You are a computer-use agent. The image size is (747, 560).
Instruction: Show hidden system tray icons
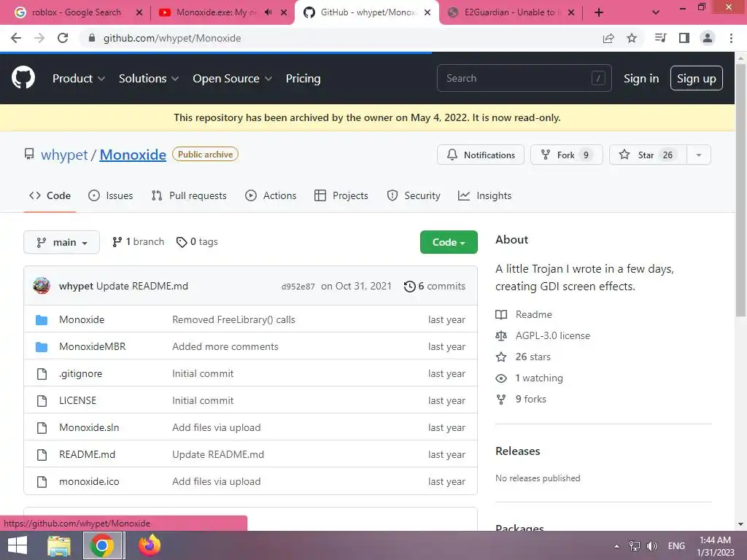coord(617,546)
